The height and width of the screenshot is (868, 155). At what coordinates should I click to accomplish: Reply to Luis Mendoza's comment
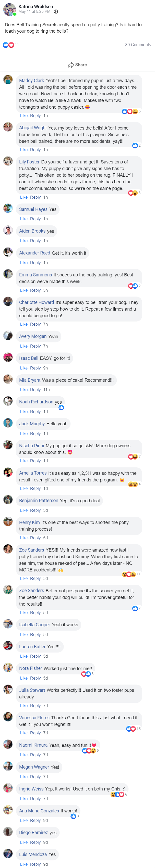click(35, 864)
